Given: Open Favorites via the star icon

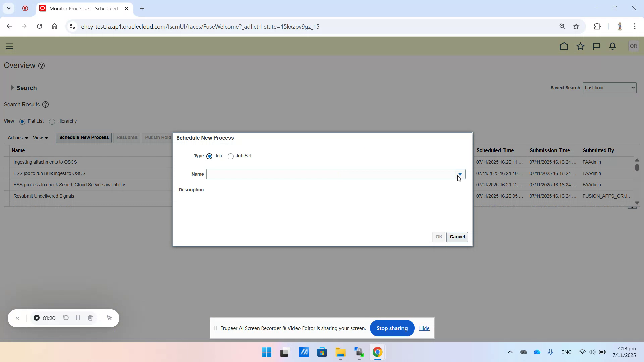Looking at the screenshot, I should 580,46.
